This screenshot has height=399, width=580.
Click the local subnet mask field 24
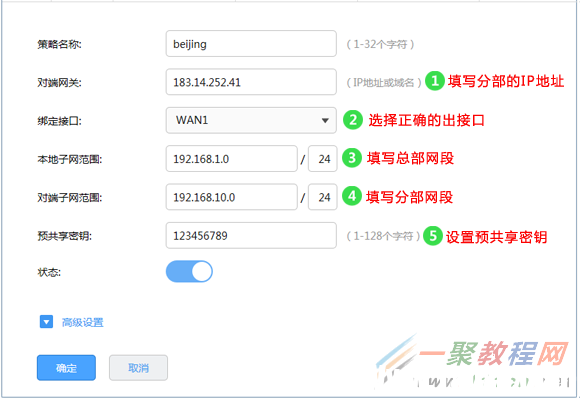323,159
